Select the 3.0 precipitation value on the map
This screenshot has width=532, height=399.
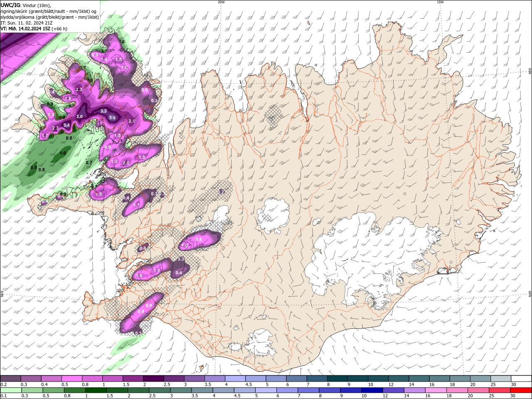click(x=79, y=116)
